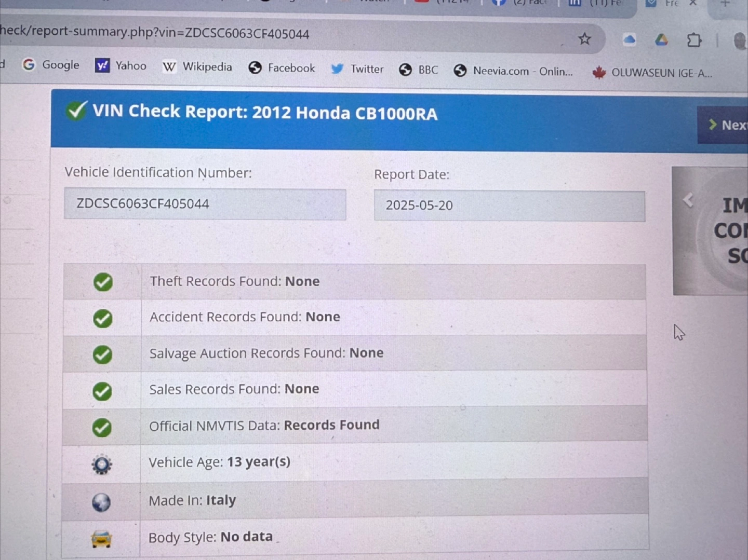The height and width of the screenshot is (560, 748).
Task: Click the 'VIN Check Report: 2012 Honda CB1000RA' heading
Action: (265, 112)
